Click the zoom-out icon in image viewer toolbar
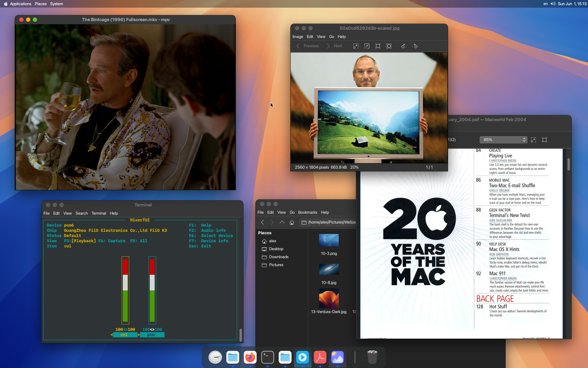Image resolution: width=588 pixels, height=368 pixels. click(367, 46)
